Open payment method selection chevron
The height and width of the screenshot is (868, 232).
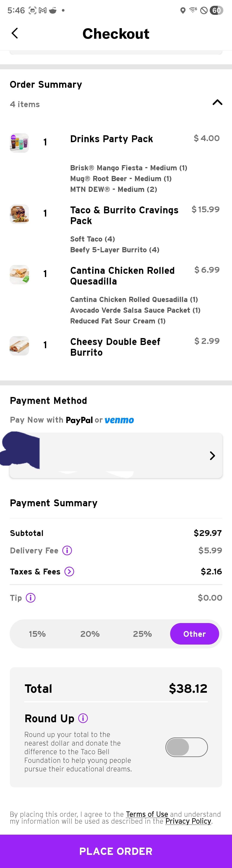coord(212,456)
